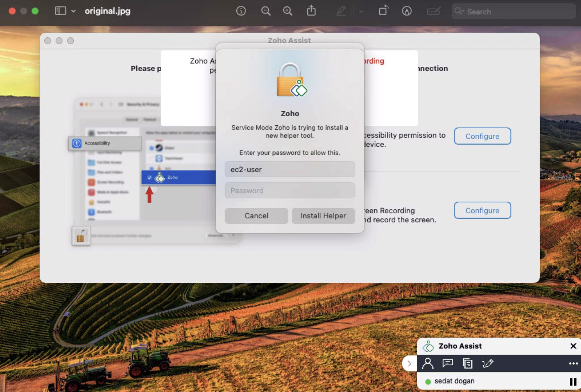
Task: Click the ec2-user username field
Action: tap(290, 169)
